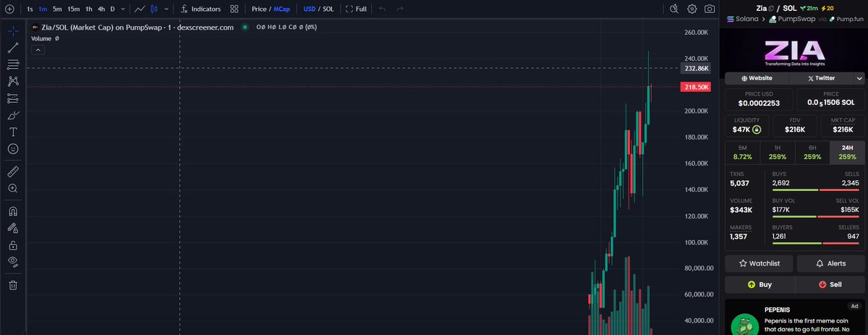This screenshot has width=868, height=335.
Task: Activate the zoom in tool
Action: point(12,188)
